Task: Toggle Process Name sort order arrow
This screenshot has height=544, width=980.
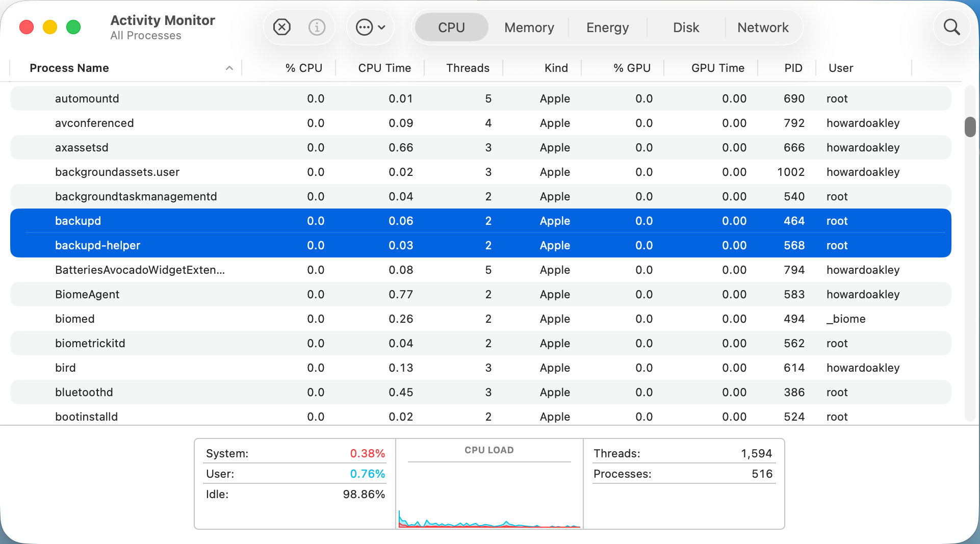Action: pos(229,67)
